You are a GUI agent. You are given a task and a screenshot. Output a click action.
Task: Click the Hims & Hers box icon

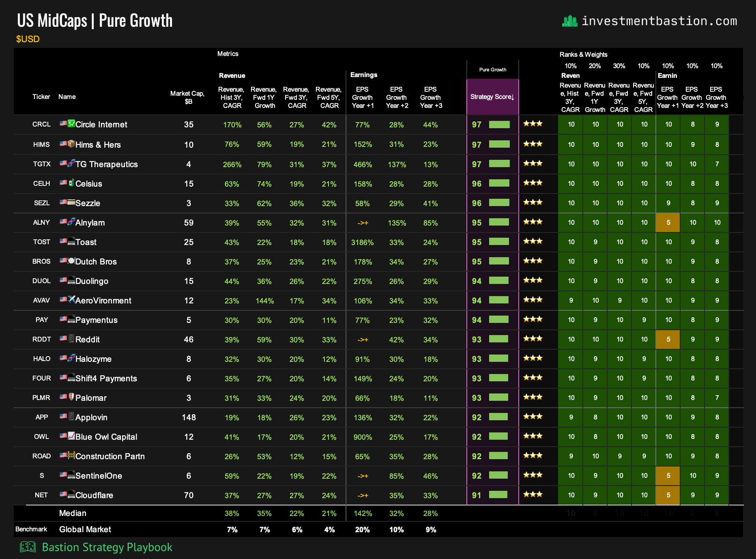[x=71, y=144]
